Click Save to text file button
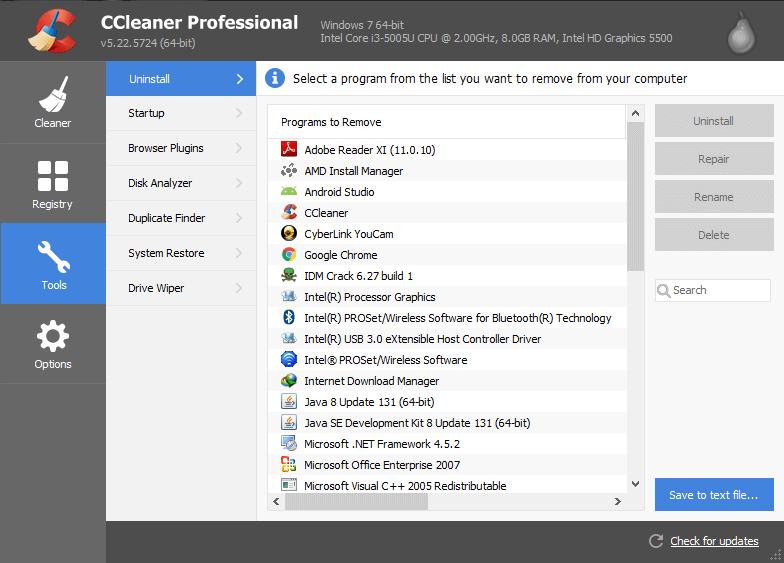 [714, 494]
